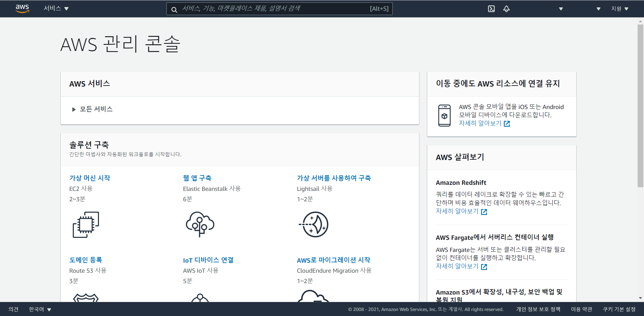Image resolution: width=644 pixels, height=316 pixels.
Task: Click the AWS logo home icon
Action: (x=22, y=9)
